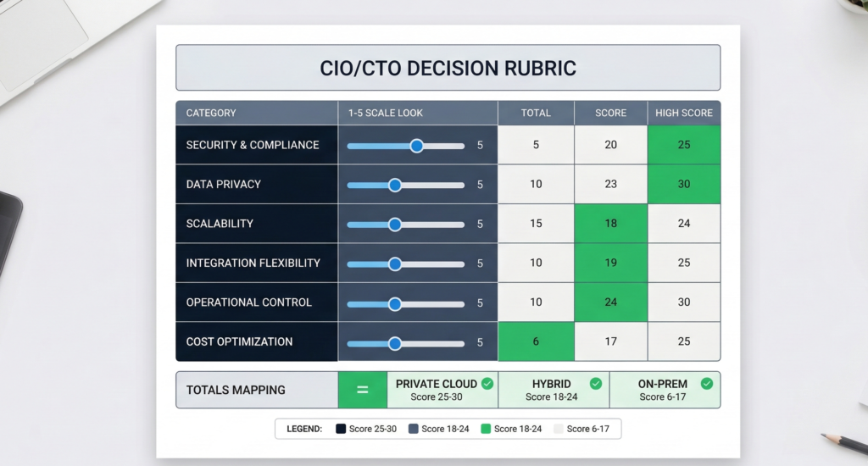Click the Integration Flexibility category label
Screen dimensions: 868x466
[253, 263]
